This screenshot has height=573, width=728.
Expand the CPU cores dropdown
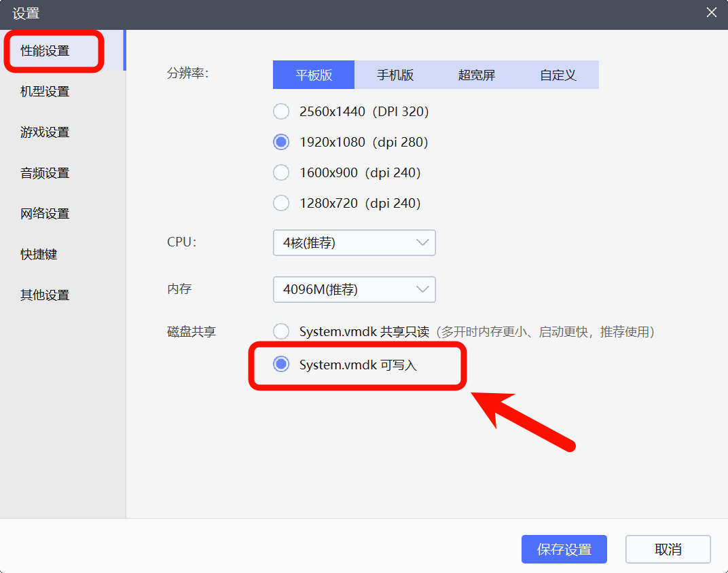pyautogui.click(x=354, y=243)
